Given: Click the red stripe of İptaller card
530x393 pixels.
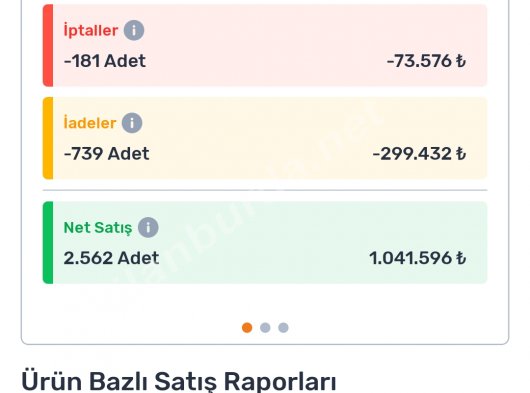Looking at the screenshot, I should 48,45.
